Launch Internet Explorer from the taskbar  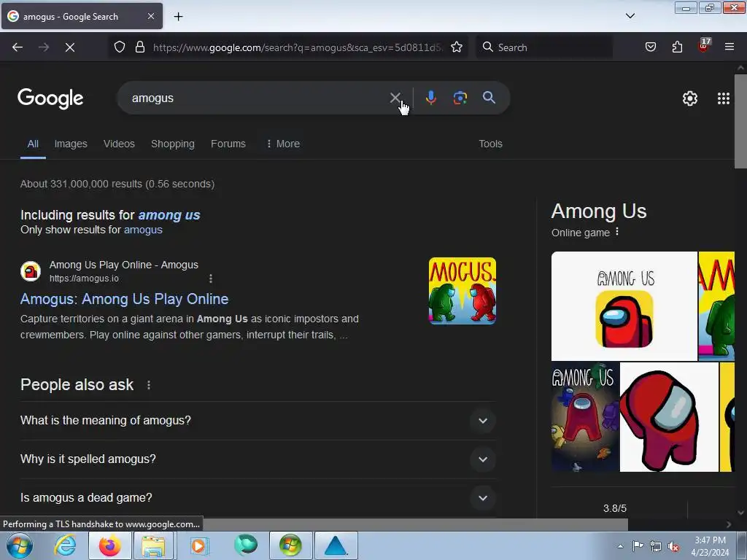65,545
